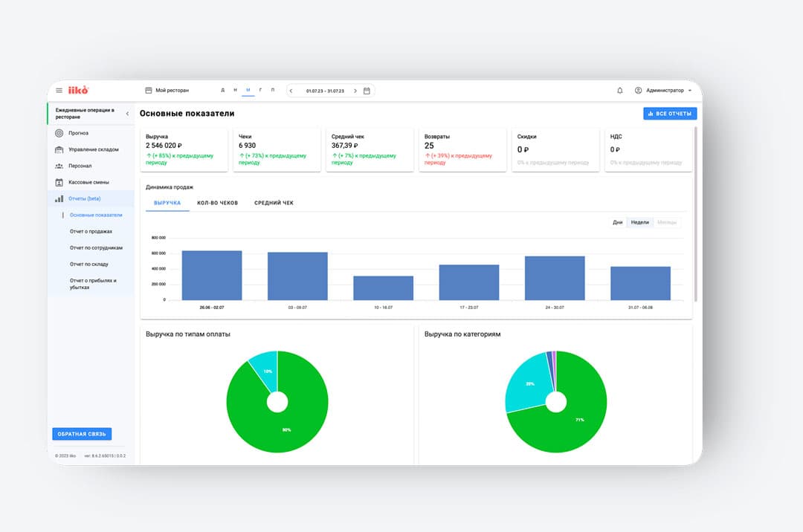Go to next date period arrow
The height and width of the screenshot is (532, 803).
(355, 91)
